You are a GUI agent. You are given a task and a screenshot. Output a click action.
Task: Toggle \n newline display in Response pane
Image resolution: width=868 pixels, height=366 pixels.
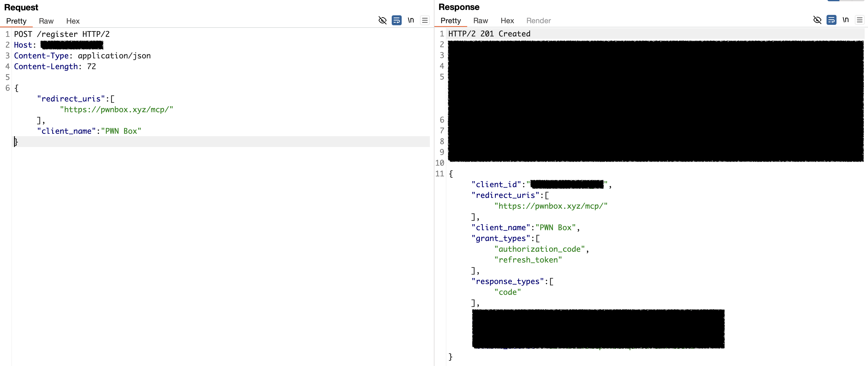845,20
